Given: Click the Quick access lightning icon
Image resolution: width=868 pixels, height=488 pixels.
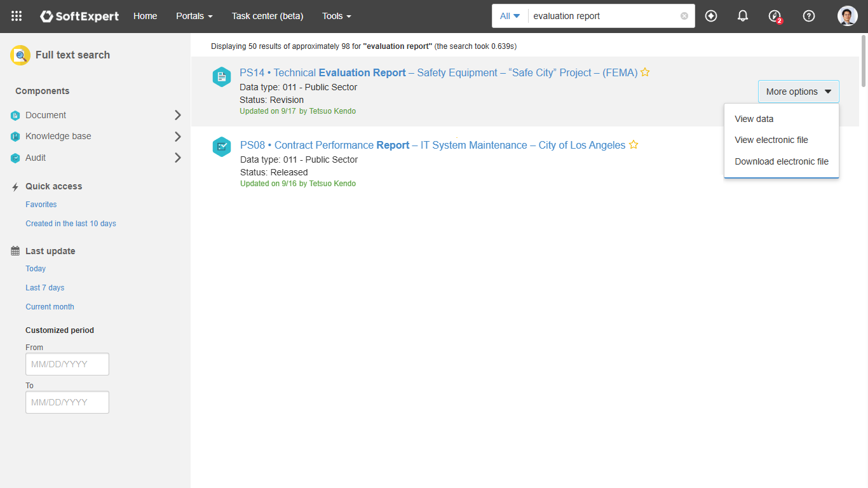Looking at the screenshot, I should point(15,187).
